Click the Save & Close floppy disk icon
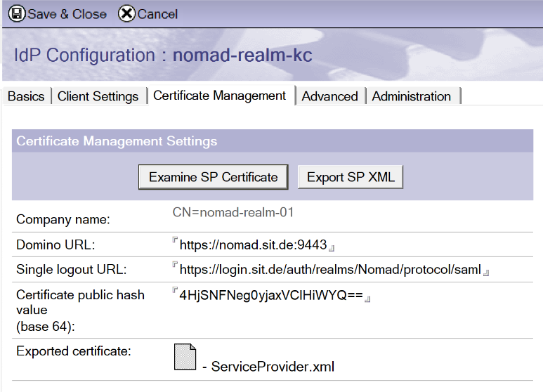Image resolution: width=543 pixels, height=392 pixels. [x=15, y=13]
